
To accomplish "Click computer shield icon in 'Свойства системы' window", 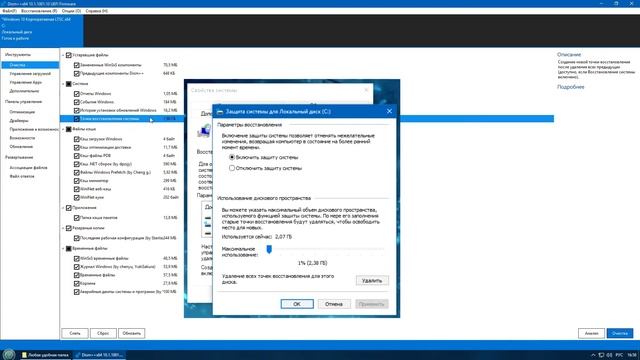I will click(204, 131).
